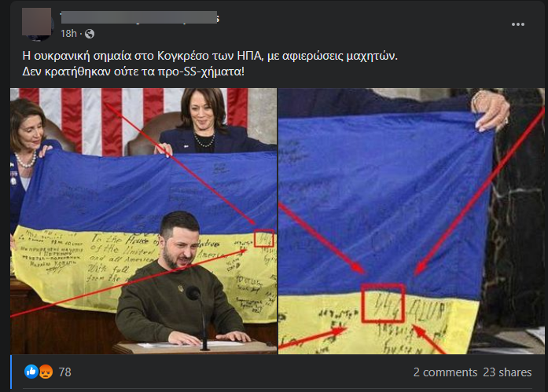Click the red box on the left photo
This screenshot has height=392, width=548.
(263, 238)
